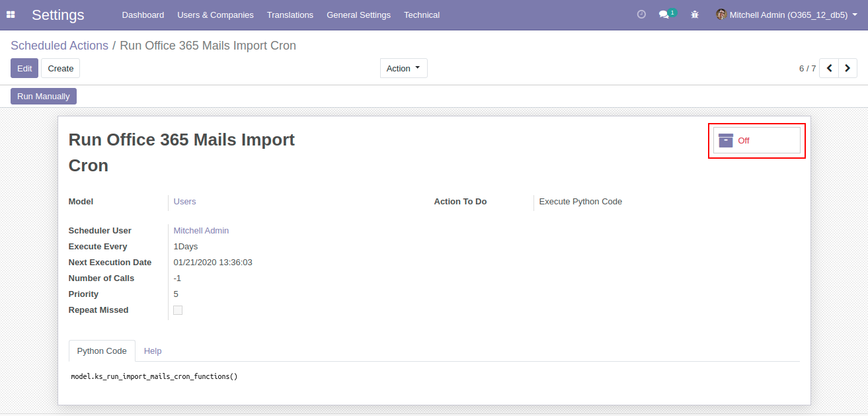Toggle the Repeat Missed checkbox
Screen dimensions: 868x416
pyautogui.click(x=178, y=310)
